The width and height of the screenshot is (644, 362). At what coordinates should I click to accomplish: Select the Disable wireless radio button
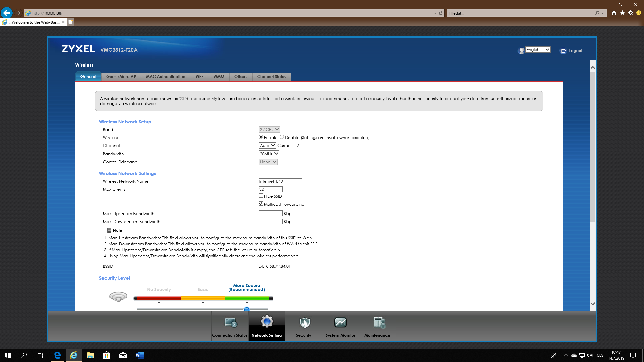click(x=282, y=137)
